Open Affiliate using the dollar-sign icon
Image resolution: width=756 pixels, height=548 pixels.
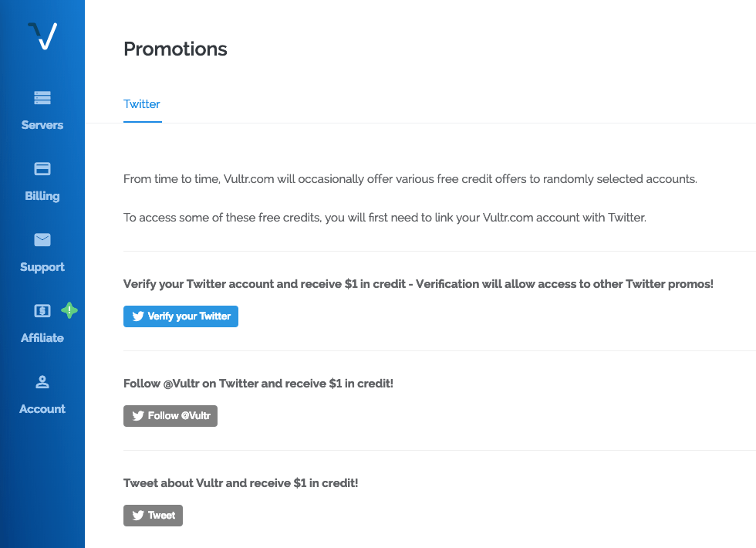coord(42,310)
